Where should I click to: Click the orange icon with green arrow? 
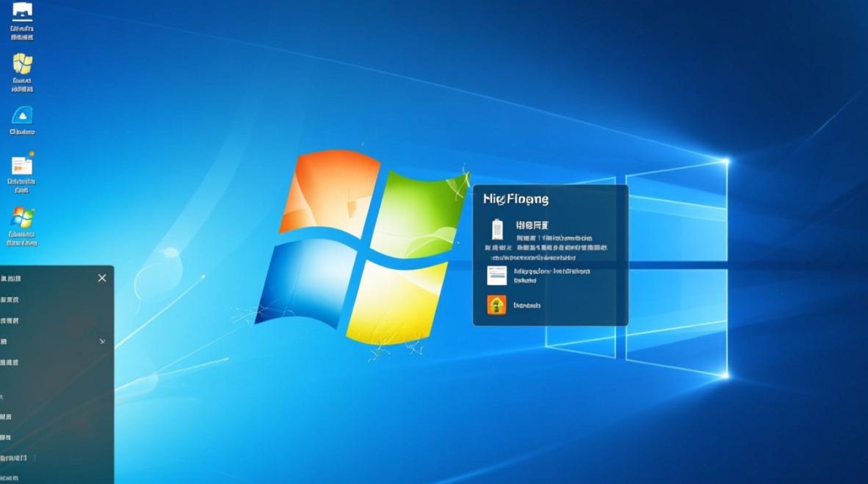click(x=497, y=305)
